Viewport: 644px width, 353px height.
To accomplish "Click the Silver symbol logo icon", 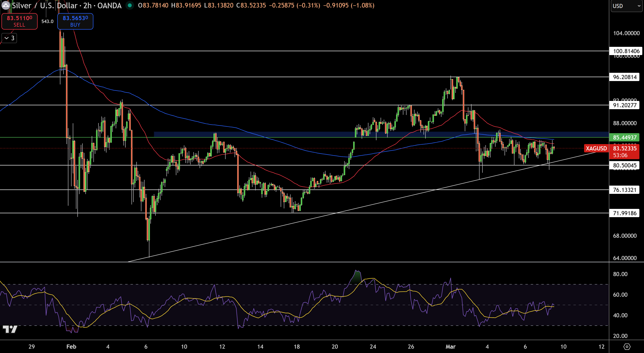I will 6,6.
